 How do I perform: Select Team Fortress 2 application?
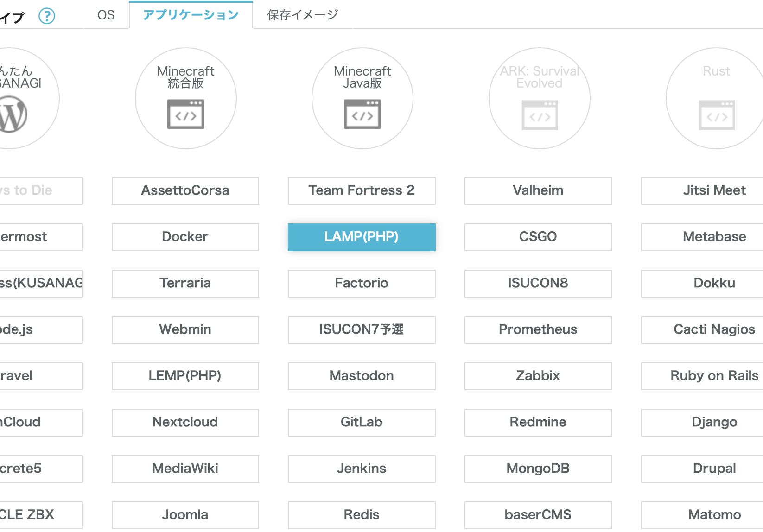(362, 190)
